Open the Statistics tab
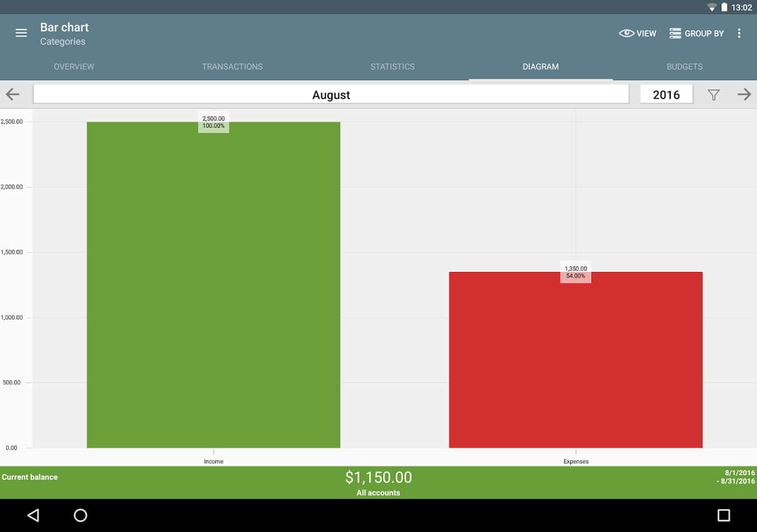 point(392,67)
